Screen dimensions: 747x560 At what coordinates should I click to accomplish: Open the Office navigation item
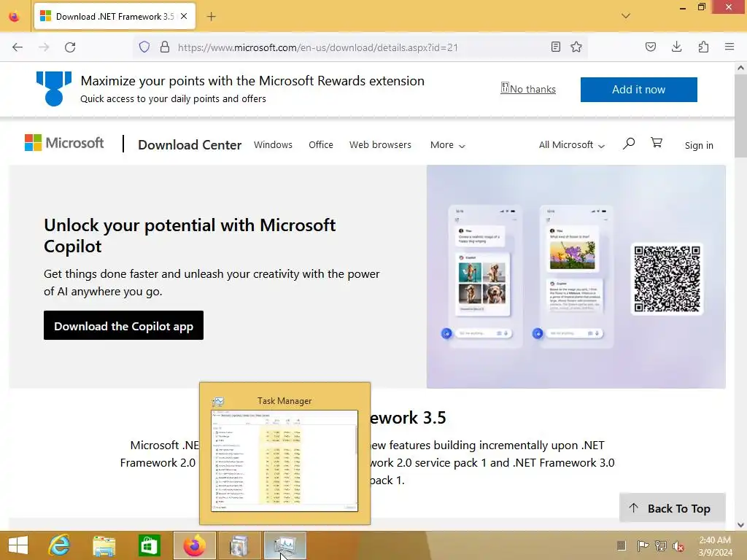click(321, 145)
